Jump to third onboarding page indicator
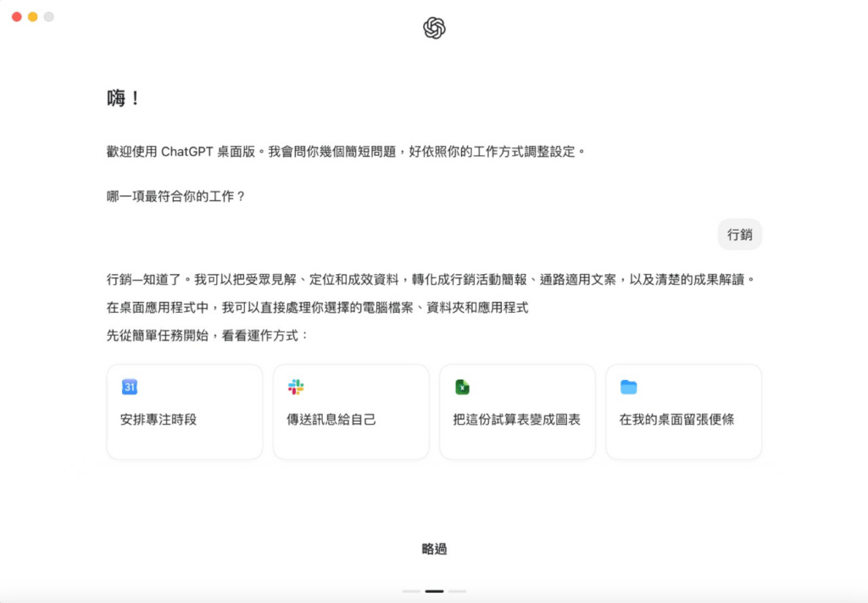This screenshot has width=868, height=603. [457, 591]
